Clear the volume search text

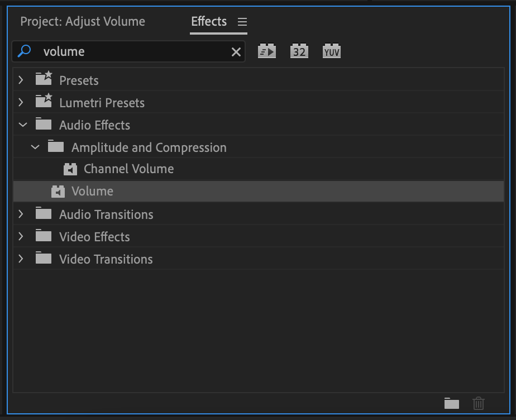pos(236,52)
